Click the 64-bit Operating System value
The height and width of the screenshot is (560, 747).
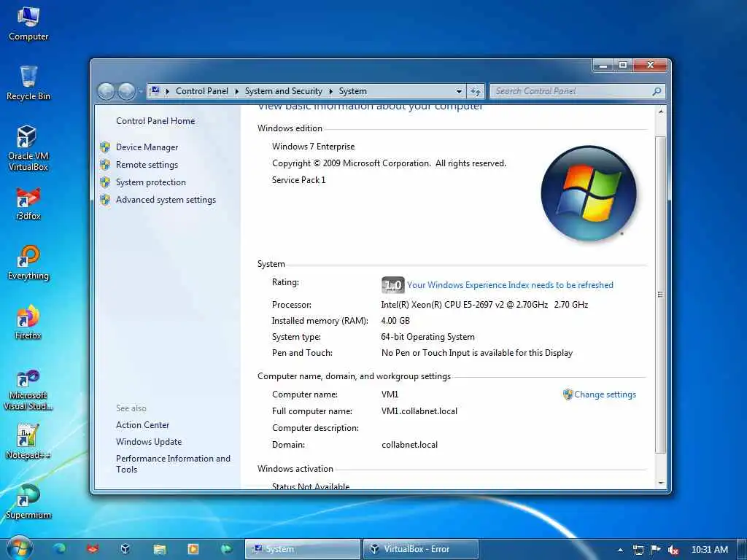pos(427,337)
